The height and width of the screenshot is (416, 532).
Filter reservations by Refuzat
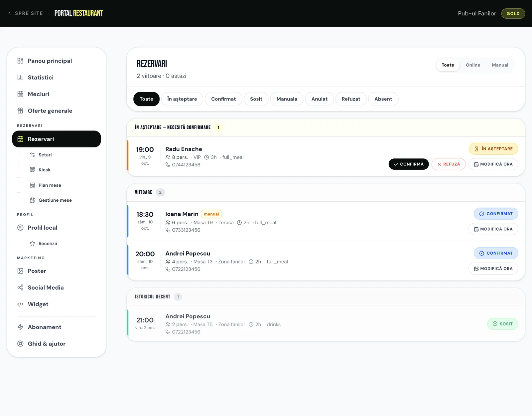pyautogui.click(x=351, y=99)
